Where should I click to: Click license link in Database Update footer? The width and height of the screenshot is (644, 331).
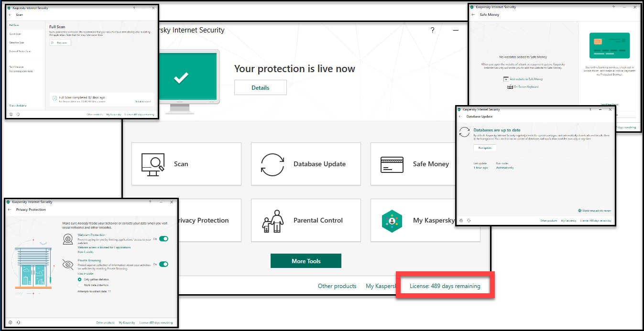click(x=595, y=221)
